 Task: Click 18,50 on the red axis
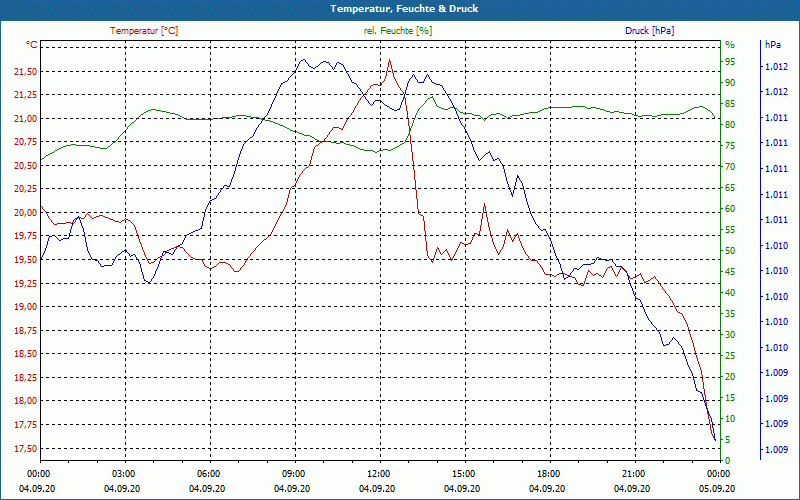(x=26, y=354)
